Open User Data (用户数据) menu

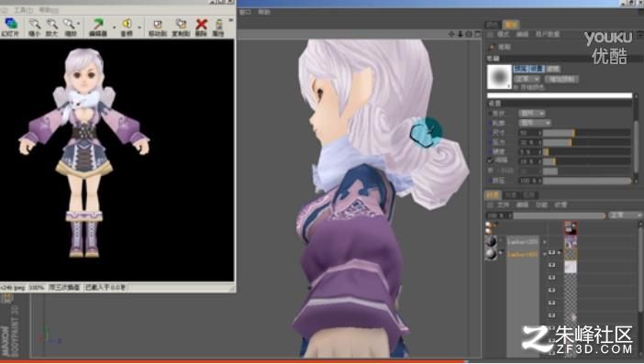click(548, 35)
